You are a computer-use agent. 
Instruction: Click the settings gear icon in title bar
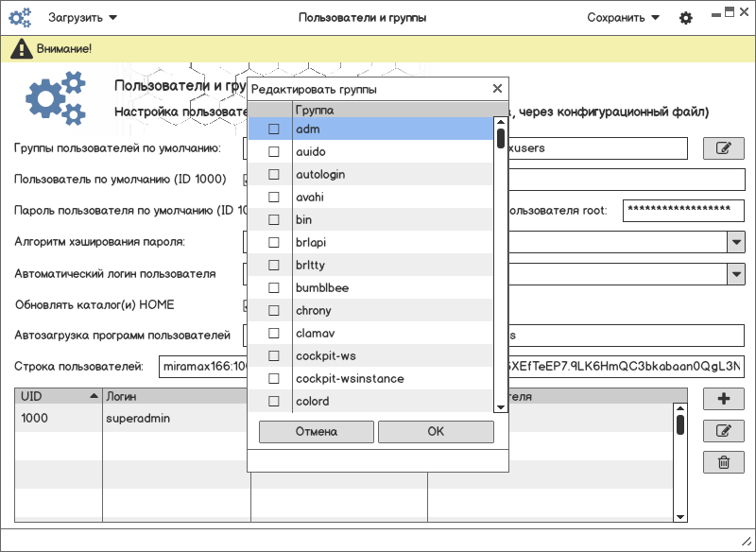coord(686,18)
